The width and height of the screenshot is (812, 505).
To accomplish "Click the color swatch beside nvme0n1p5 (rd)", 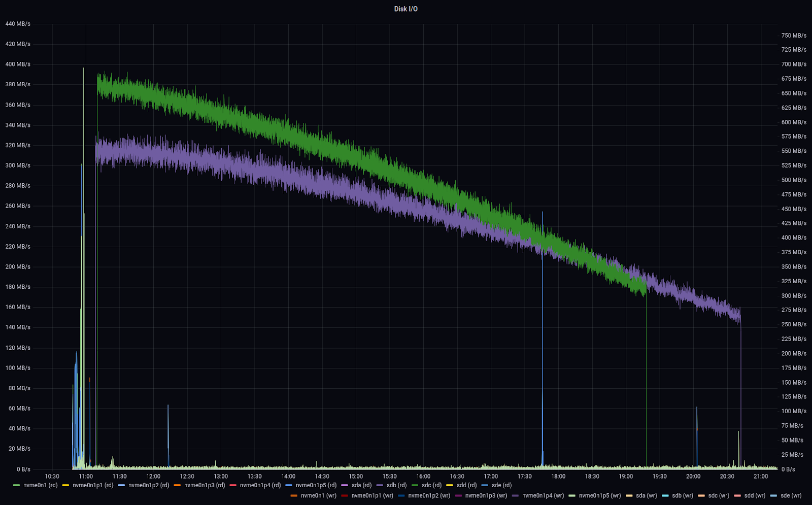I will [x=289, y=485].
